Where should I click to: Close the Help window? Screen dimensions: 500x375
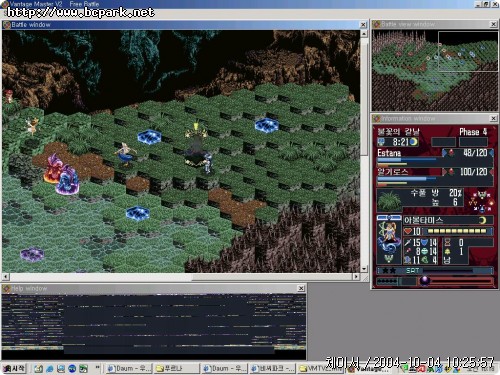coord(301,288)
